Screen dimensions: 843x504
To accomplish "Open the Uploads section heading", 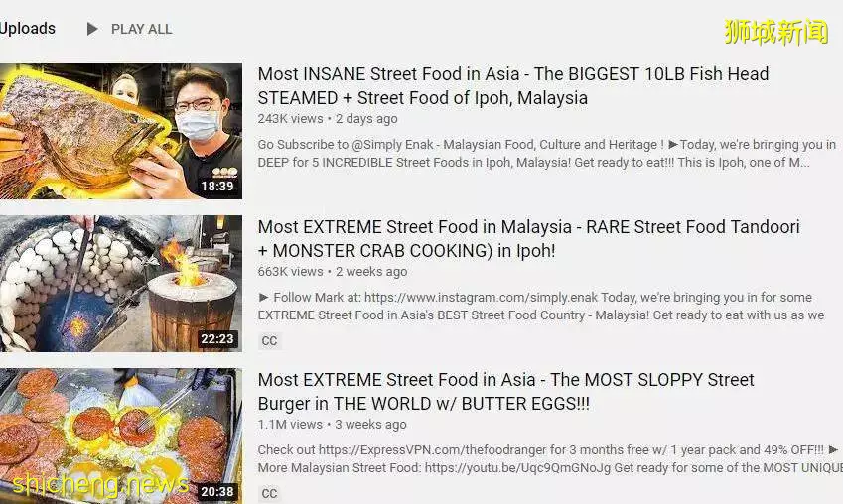I will tap(28, 28).
